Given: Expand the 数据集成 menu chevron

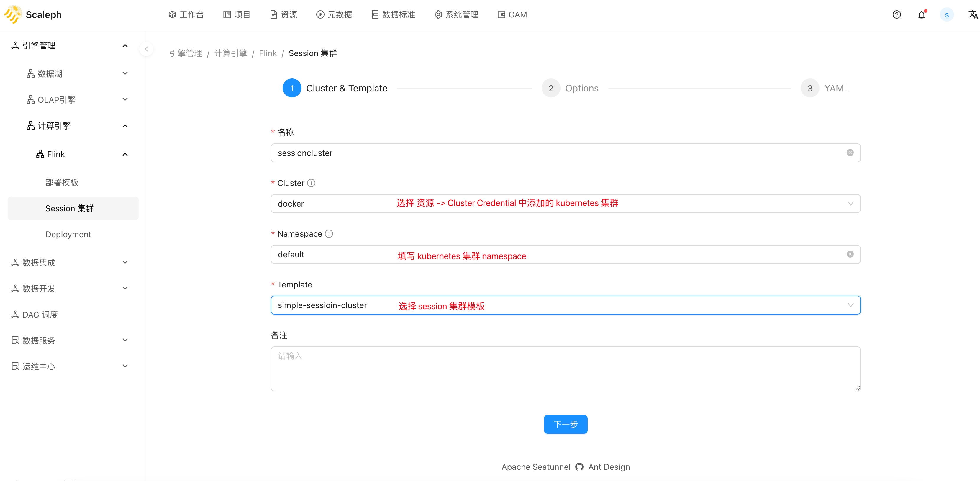Looking at the screenshot, I should click(125, 262).
